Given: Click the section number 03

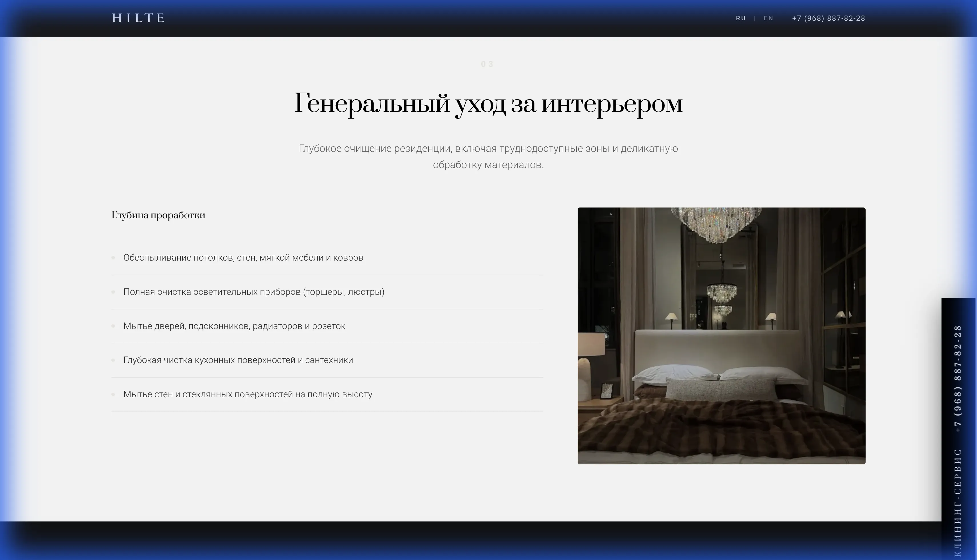Looking at the screenshot, I should (x=487, y=64).
